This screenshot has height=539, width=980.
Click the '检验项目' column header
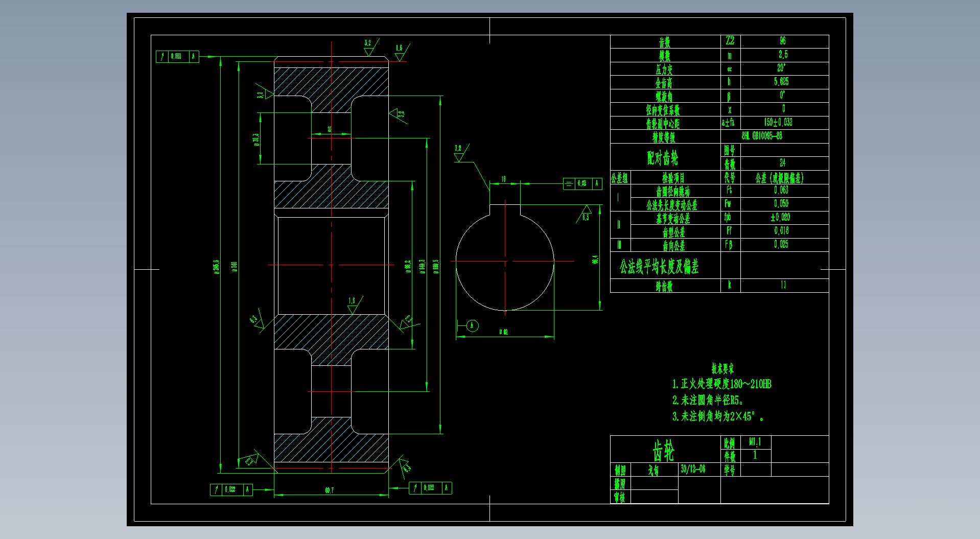[x=674, y=178]
